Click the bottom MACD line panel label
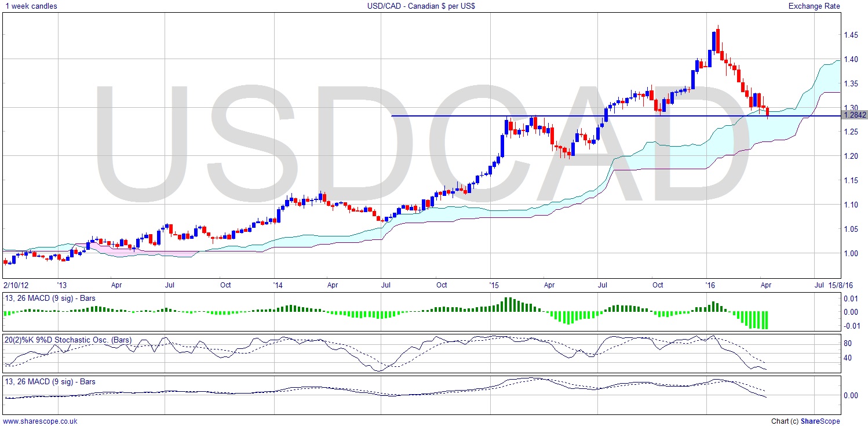This screenshot has height=426, width=868. point(49,381)
